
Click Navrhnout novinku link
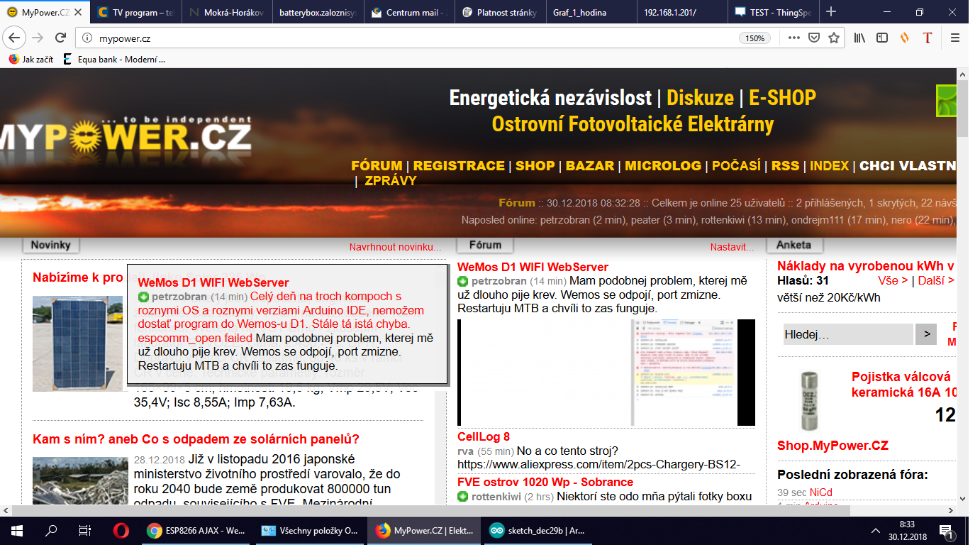395,248
